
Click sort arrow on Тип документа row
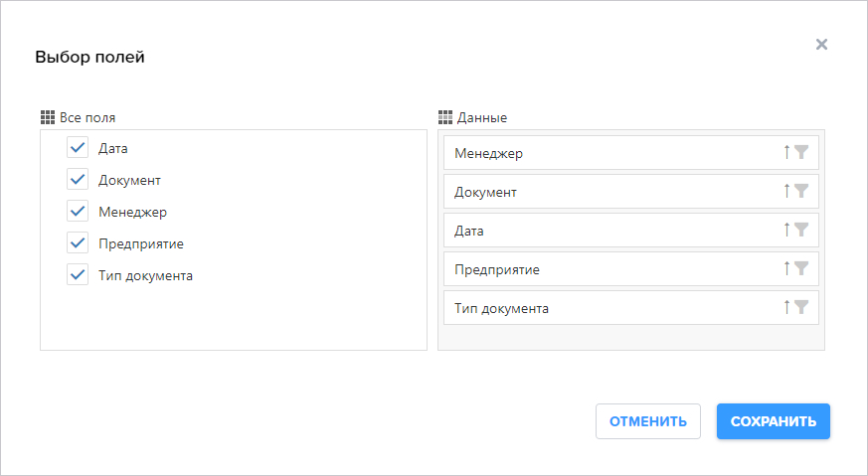tap(786, 307)
